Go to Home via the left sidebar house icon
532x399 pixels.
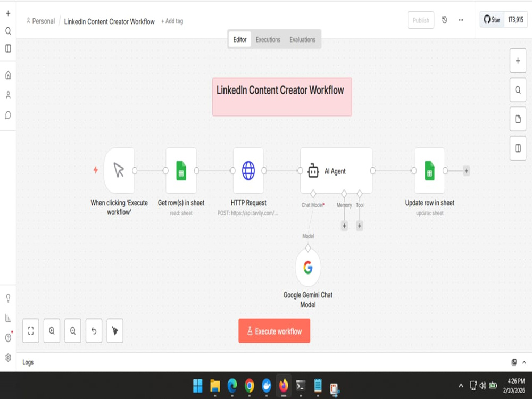[x=8, y=75]
